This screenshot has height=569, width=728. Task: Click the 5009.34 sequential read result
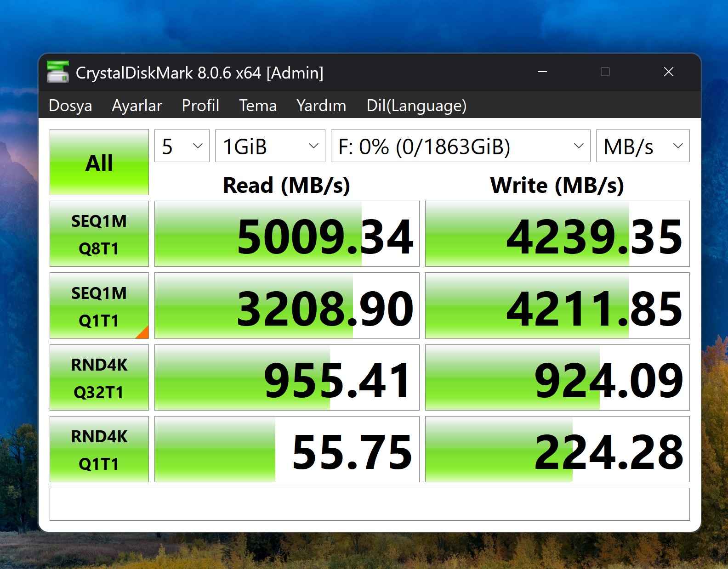coord(287,234)
